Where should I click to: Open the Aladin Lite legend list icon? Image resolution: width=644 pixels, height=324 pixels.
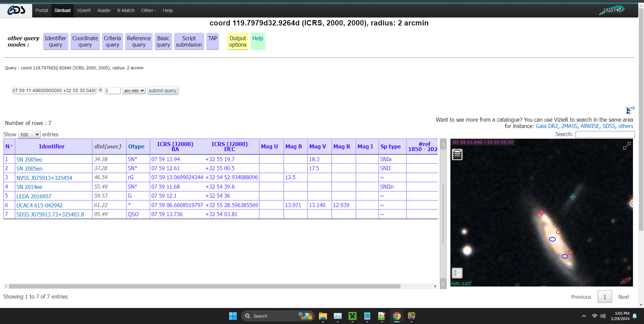(x=457, y=273)
